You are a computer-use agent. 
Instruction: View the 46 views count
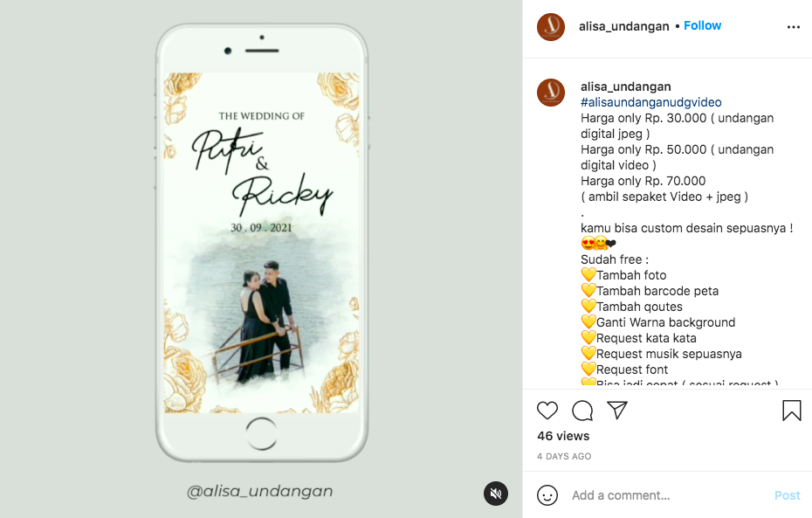(563, 436)
